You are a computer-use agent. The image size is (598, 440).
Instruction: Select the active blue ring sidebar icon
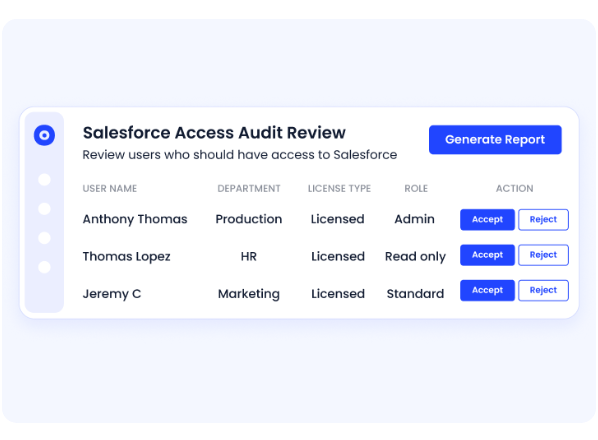click(x=44, y=135)
